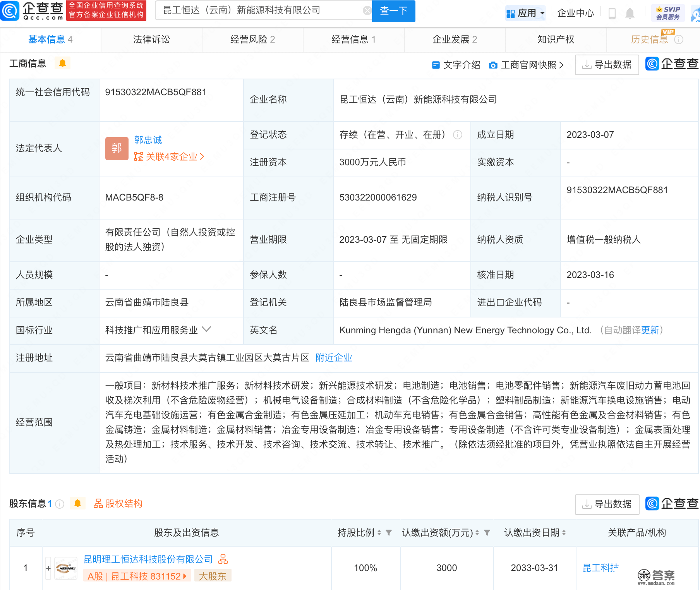700x590 pixels.
Task: Click the bell icon next to 股东信息
Action: (77, 503)
